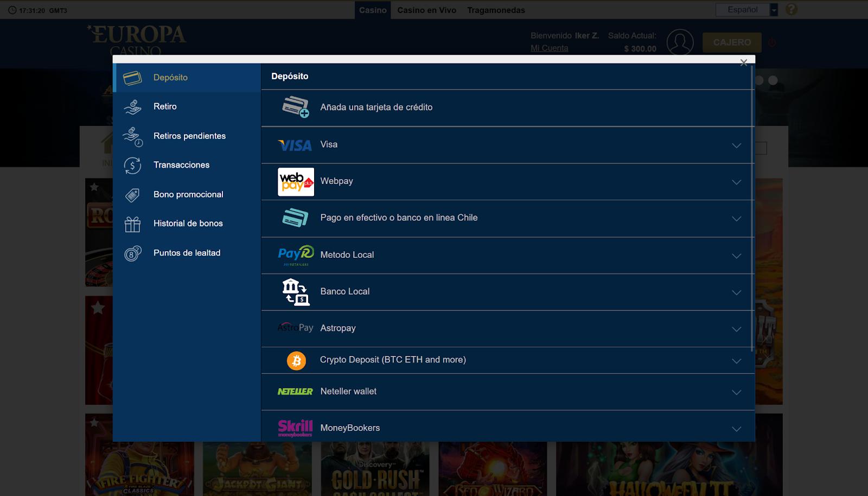Click the Jackpot Giant game thumbnail

[257, 469]
